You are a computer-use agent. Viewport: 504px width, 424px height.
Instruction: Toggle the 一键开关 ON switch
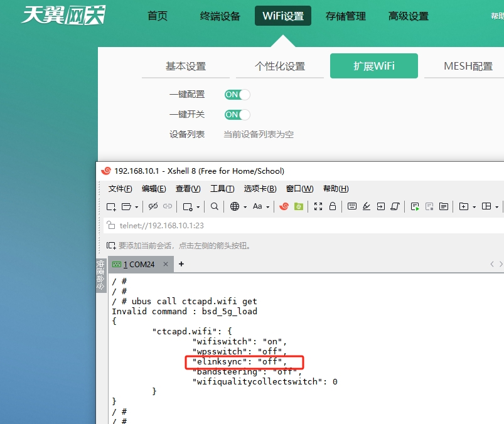[237, 115]
